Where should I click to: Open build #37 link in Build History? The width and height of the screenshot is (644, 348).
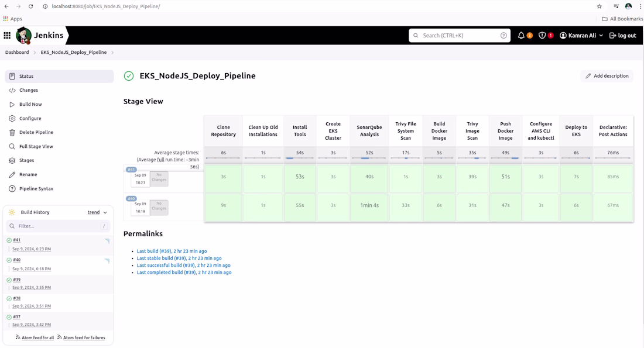coord(17,317)
